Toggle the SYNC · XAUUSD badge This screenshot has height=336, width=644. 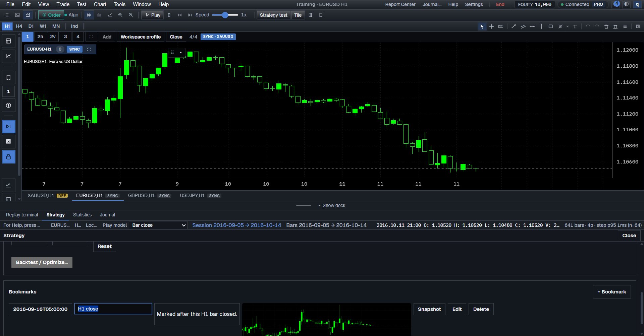[218, 37]
